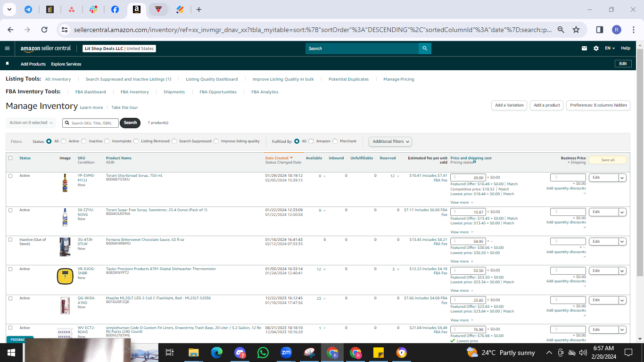Click the black Search button for SKU search
Viewport: 644px width, 362px height.
click(131, 123)
